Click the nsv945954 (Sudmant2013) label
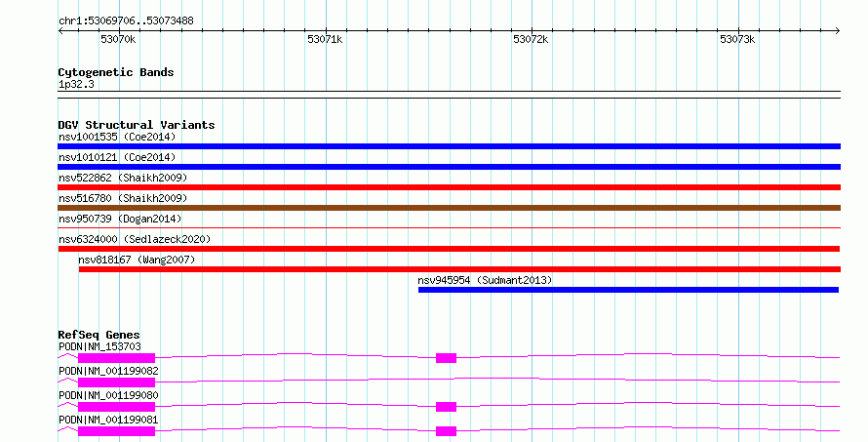868x442 pixels. coord(485,280)
